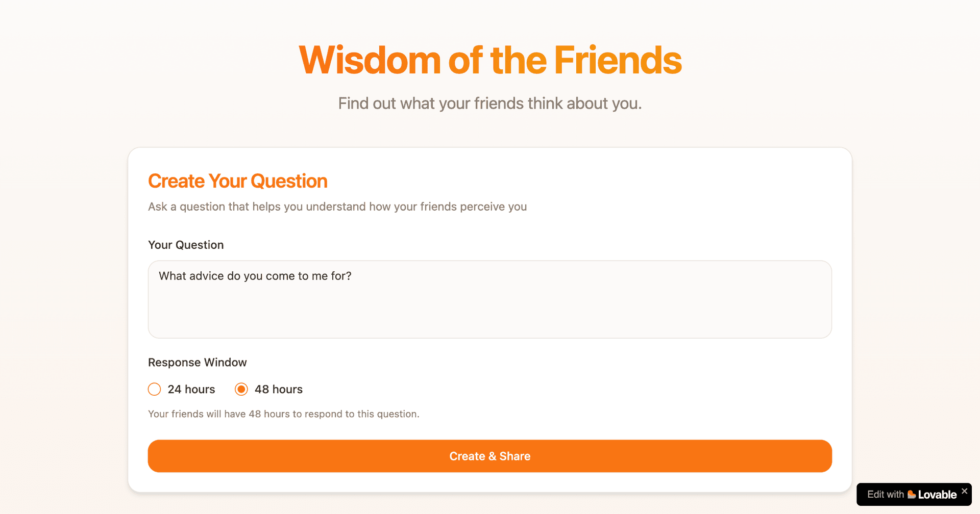Click the 'Your Question' field label
The image size is (980, 514).
pyautogui.click(x=186, y=245)
